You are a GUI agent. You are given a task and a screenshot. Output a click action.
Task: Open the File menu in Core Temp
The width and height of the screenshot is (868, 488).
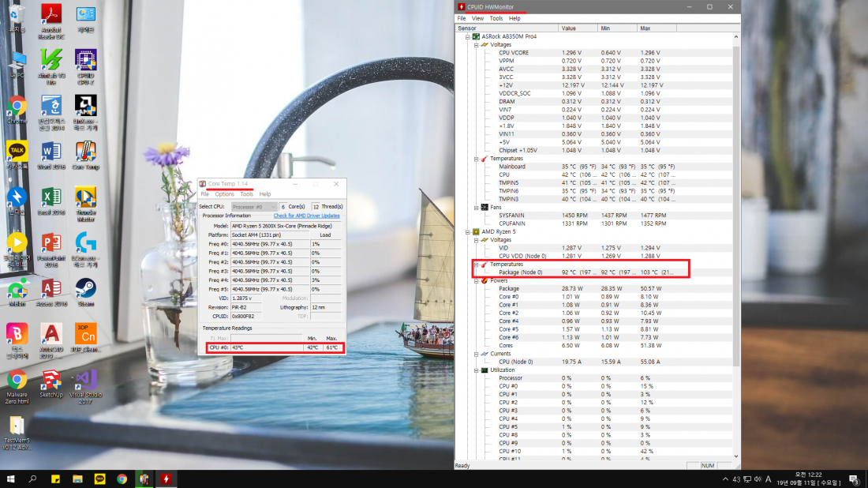tap(205, 194)
